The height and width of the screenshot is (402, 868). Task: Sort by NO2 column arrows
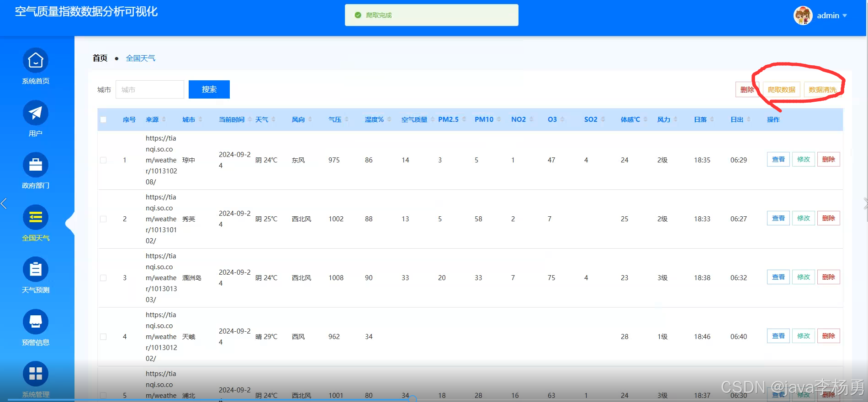coord(531,120)
